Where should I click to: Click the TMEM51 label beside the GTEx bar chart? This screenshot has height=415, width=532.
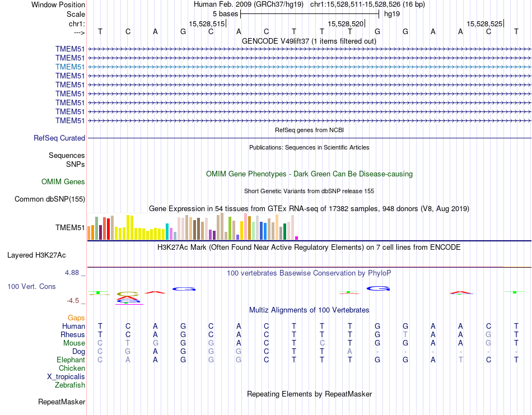[x=70, y=227]
